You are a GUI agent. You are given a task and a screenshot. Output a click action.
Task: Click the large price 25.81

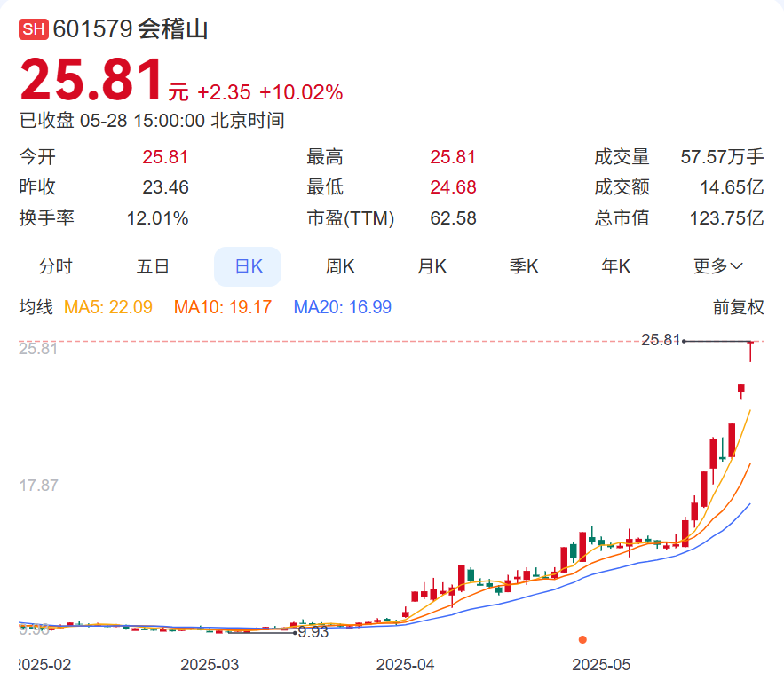[91, 80]
